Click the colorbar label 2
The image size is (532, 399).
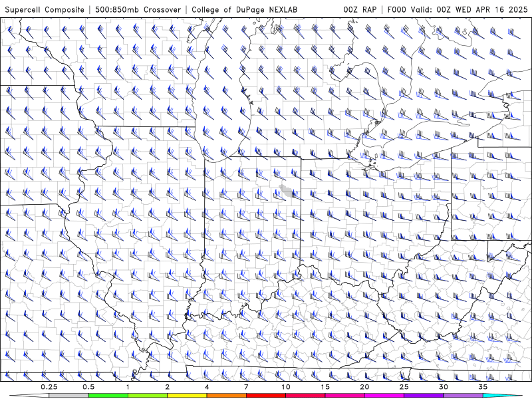168,387
